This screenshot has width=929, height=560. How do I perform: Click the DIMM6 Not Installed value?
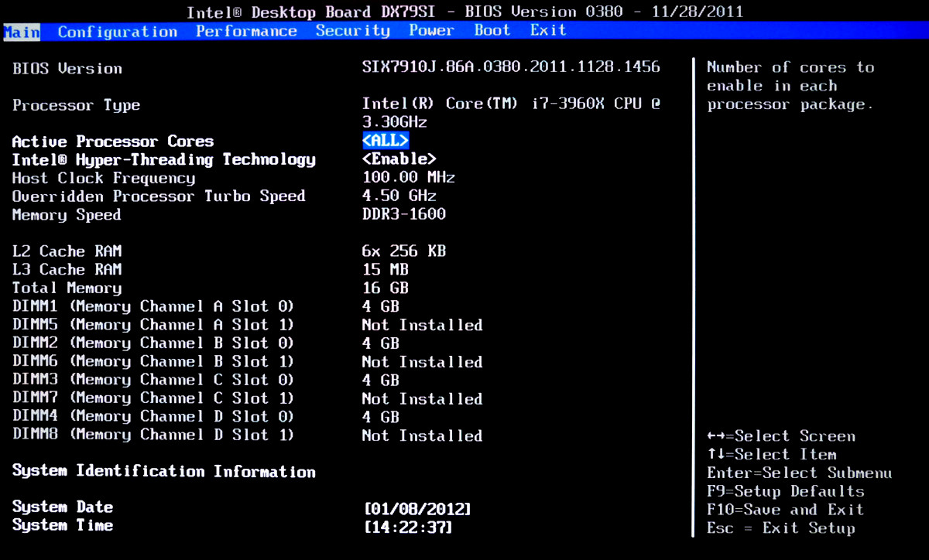[x=422, y=362]
